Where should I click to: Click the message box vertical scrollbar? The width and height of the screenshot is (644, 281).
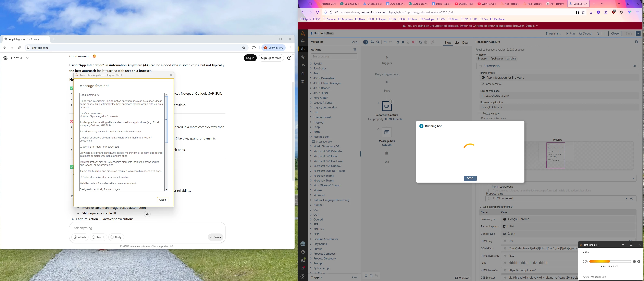tap(166, 142)
